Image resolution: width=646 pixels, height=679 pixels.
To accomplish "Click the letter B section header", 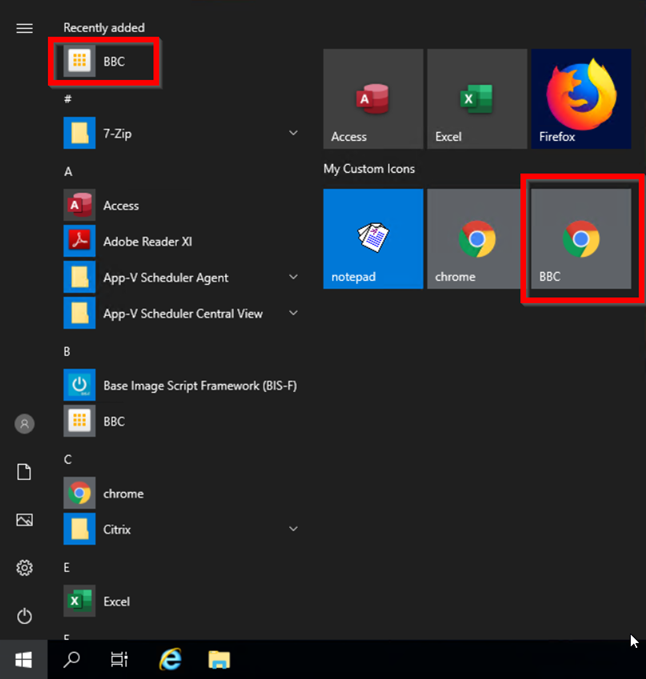I will coord(67,351).
